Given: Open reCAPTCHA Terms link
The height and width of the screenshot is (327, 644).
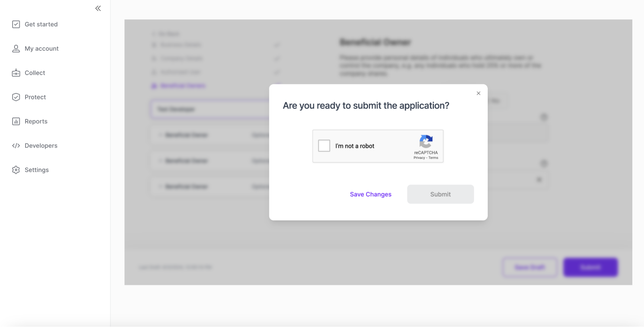Looking at the screenshot, I should pyautogui.click(x=433, y=158).
